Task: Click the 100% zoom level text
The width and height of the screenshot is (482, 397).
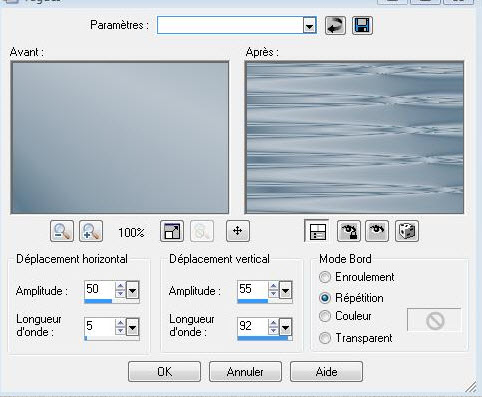Action: (x=131, y=232)
